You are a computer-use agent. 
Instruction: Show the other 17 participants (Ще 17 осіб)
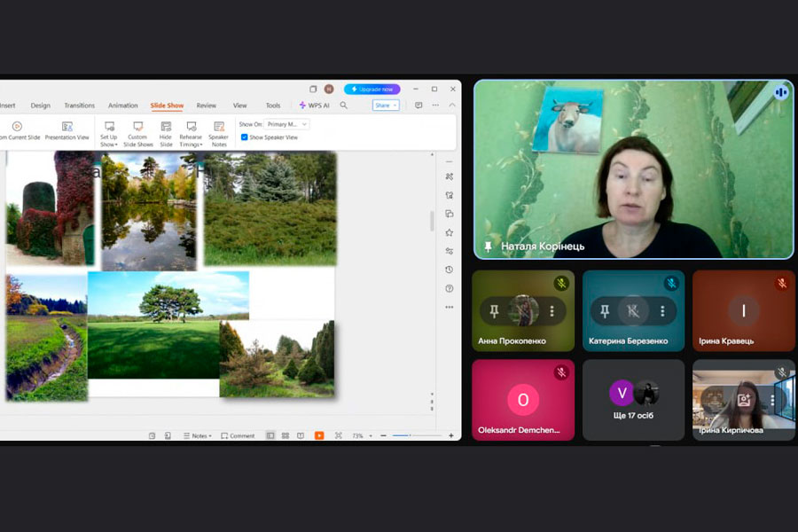633,400
